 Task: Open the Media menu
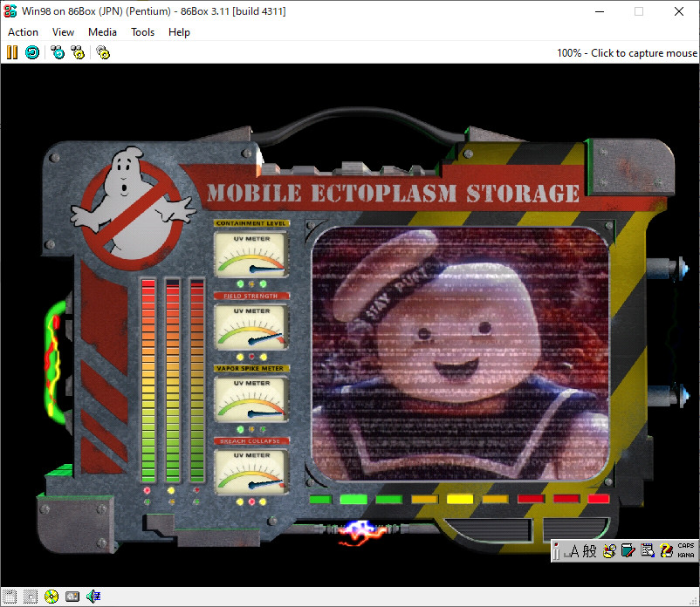point(102,32)
